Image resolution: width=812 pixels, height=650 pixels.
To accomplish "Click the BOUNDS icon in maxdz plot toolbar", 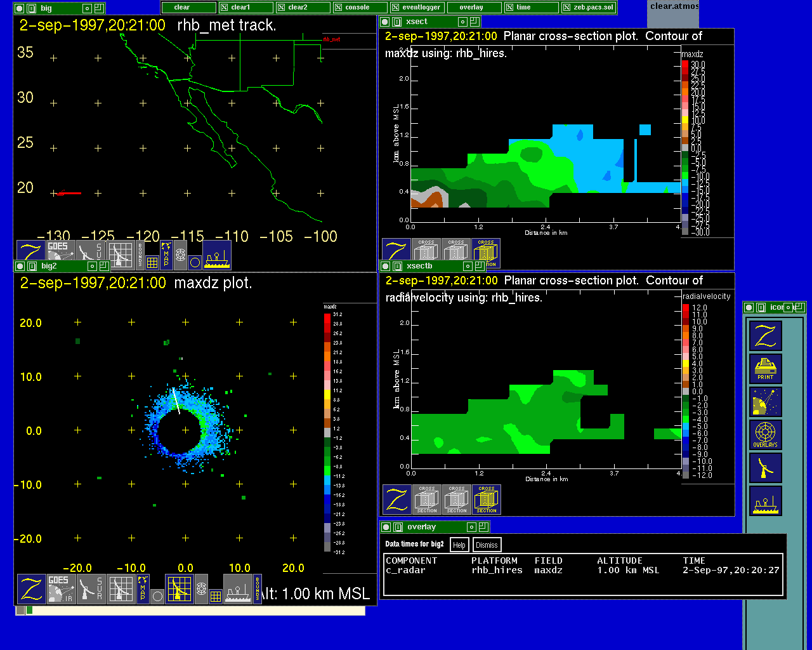I will click(258, 589).
